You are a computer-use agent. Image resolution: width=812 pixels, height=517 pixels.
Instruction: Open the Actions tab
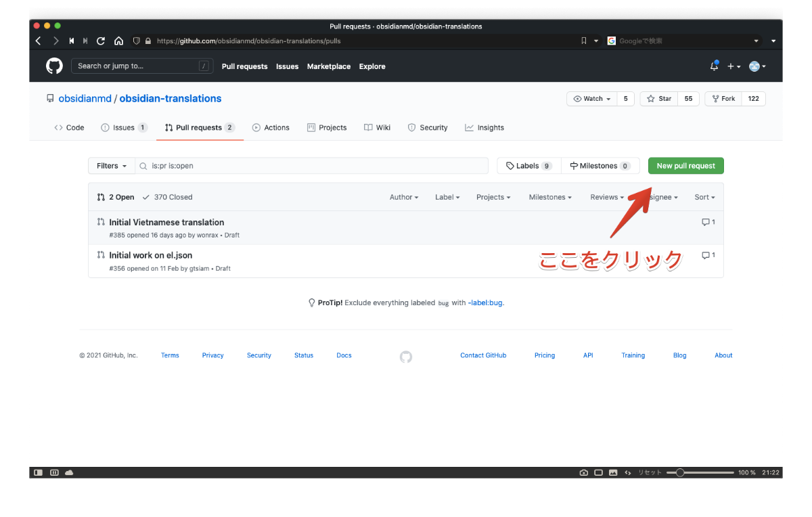click(271, 127)
